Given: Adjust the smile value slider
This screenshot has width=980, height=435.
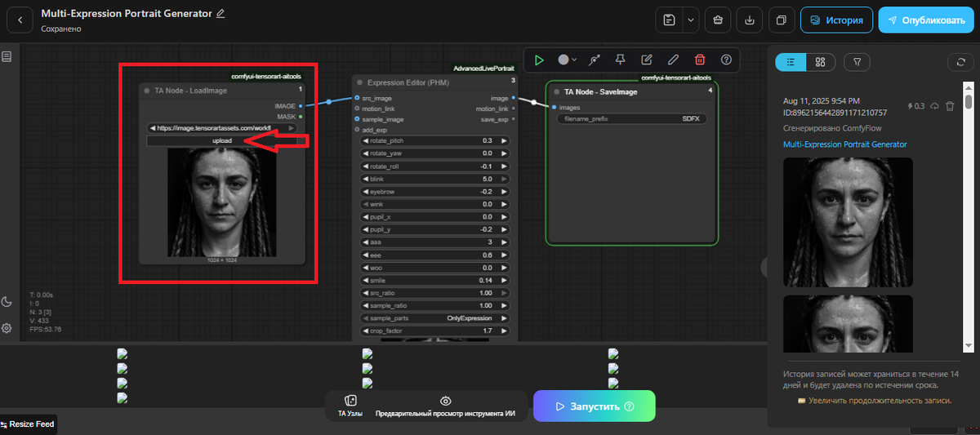Looking at the screenshot, I should 435,280.
